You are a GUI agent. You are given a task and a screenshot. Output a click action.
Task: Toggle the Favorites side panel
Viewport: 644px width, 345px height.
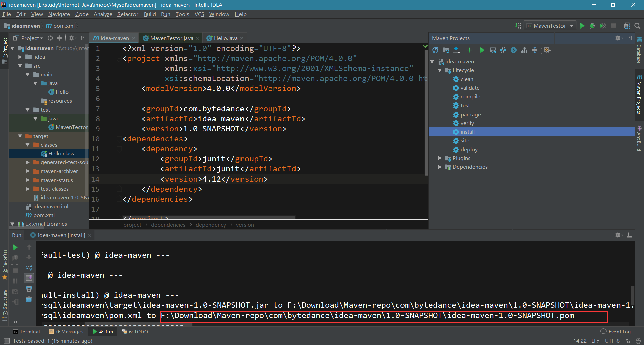click(5, 265)
